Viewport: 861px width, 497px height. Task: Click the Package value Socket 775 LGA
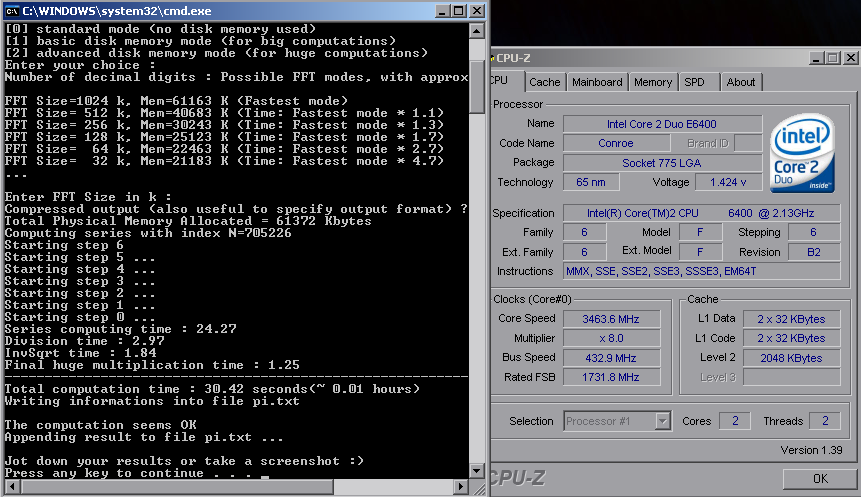click(662, 163)
